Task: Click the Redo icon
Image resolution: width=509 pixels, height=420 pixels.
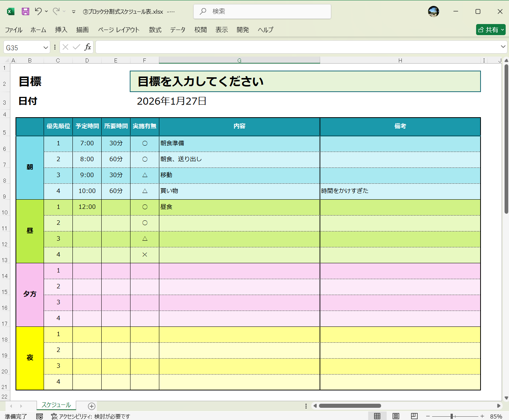Action: pos(56,11)
